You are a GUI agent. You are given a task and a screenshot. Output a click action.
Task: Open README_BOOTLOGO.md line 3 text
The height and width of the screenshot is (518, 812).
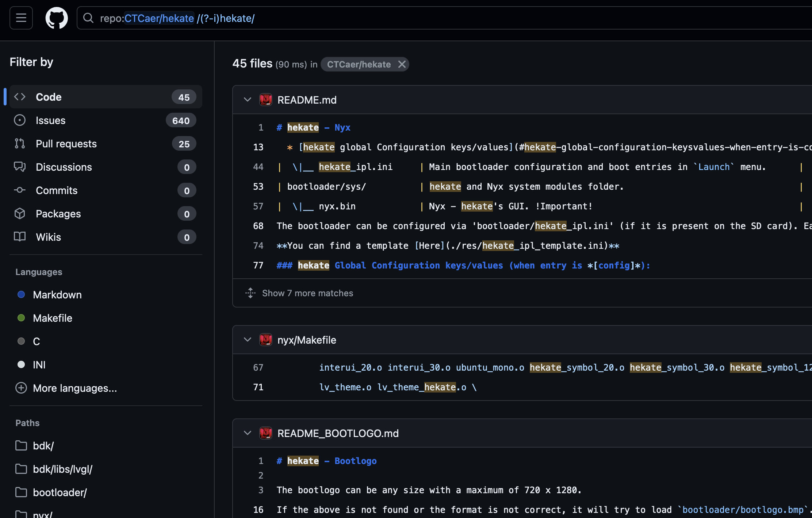pyautogui.click(x=429, y=490)
